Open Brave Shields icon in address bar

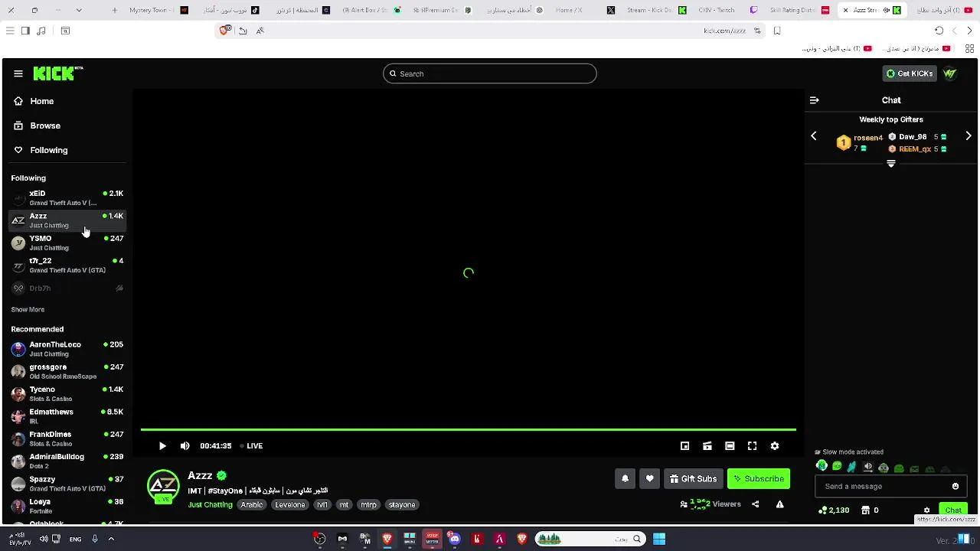click(224, 31)
